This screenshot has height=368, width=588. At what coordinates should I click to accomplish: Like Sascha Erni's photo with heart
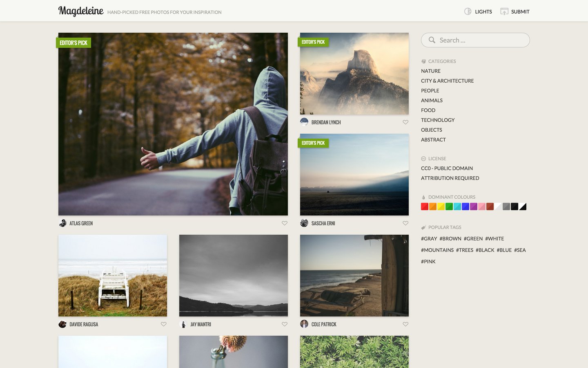click(405, 223)
